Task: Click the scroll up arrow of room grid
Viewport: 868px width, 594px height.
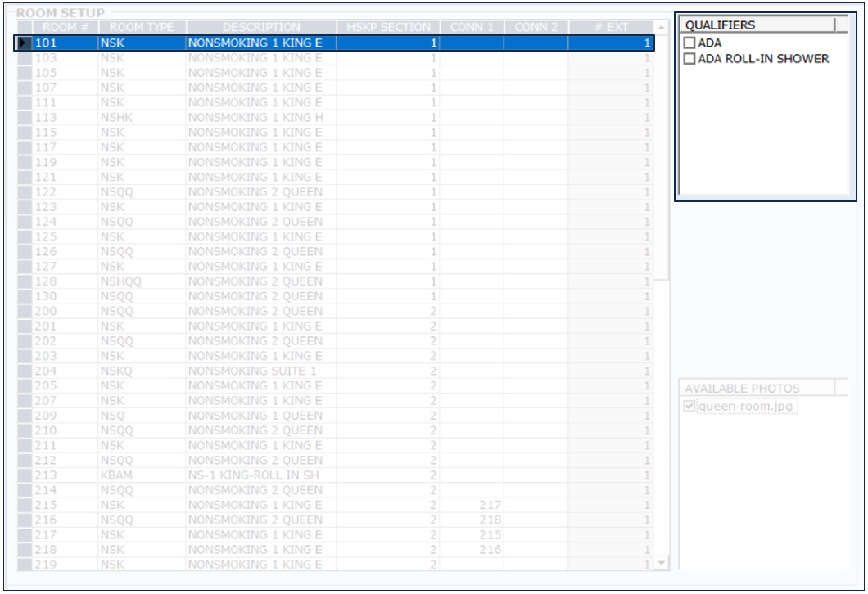Action: [662, 28]
